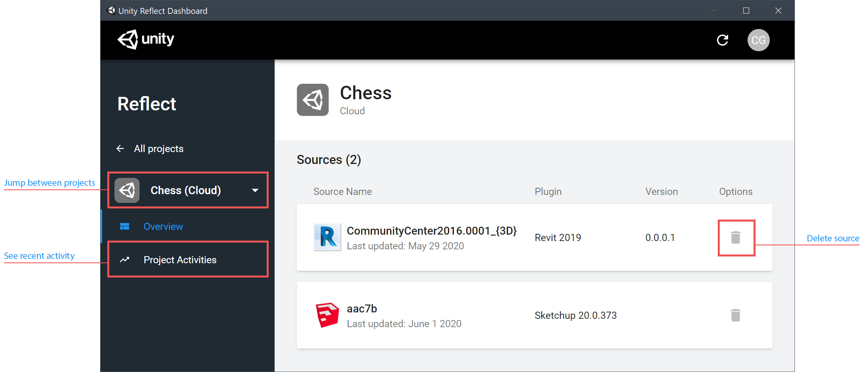The width and height of the screenshot is (868, 372).
Task: Click the SketchUp icon of the aac7b source
Action: pos(327,315)
